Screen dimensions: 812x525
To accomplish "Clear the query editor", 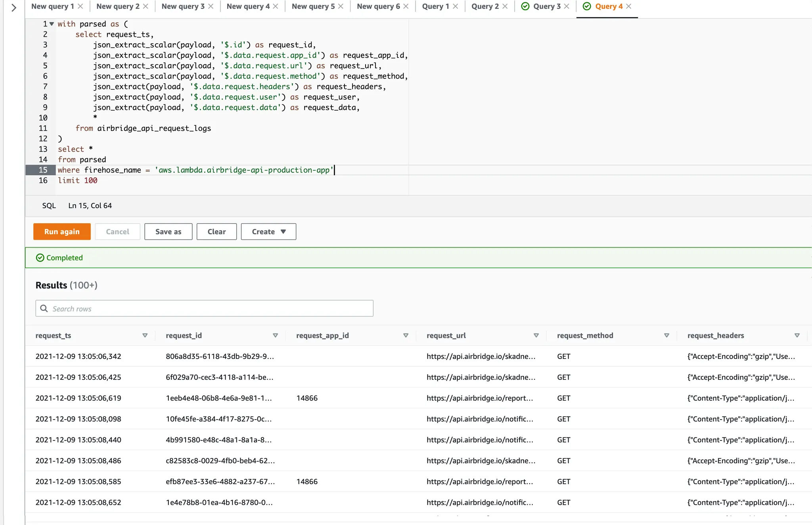I will coord(216,232).
